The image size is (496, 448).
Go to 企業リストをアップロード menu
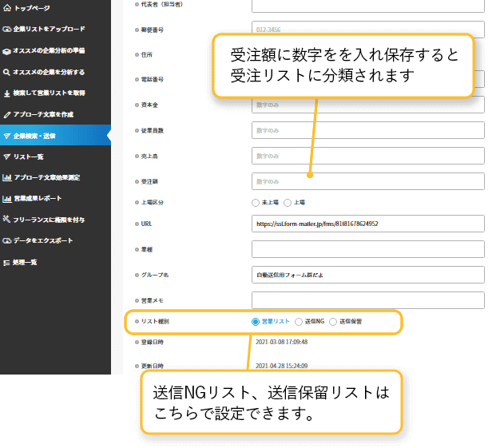pyautogui.click(x=49, y=29)
